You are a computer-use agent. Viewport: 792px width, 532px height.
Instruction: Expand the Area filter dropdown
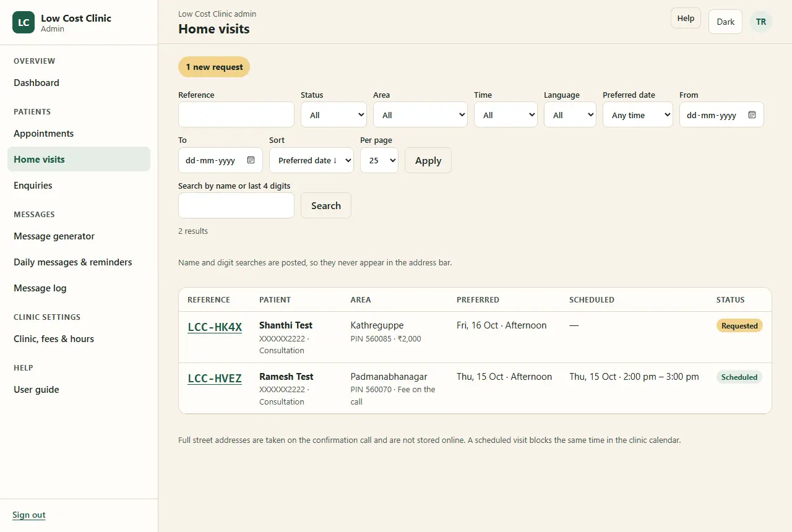[x=420, y=114]
